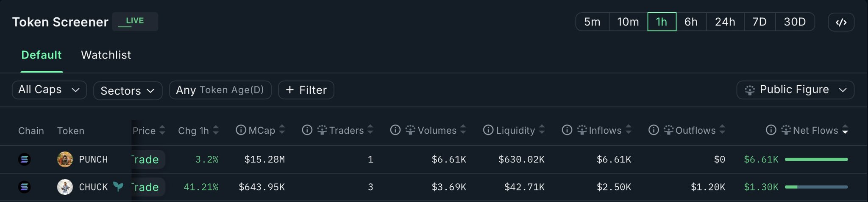Viewport: 868px width, 202px height.
Task: Click the Liquidity info icon
Action: pos(488,130)
